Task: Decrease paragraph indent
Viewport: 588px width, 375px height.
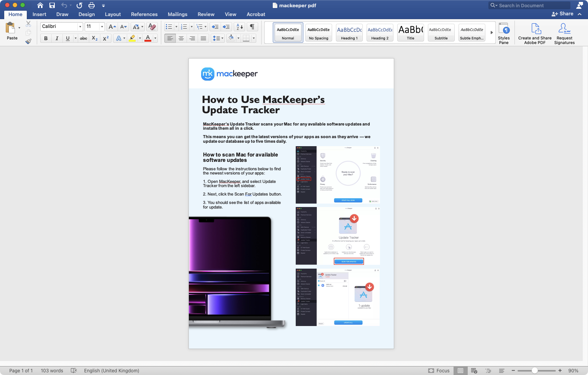Action: click(215, 27)
